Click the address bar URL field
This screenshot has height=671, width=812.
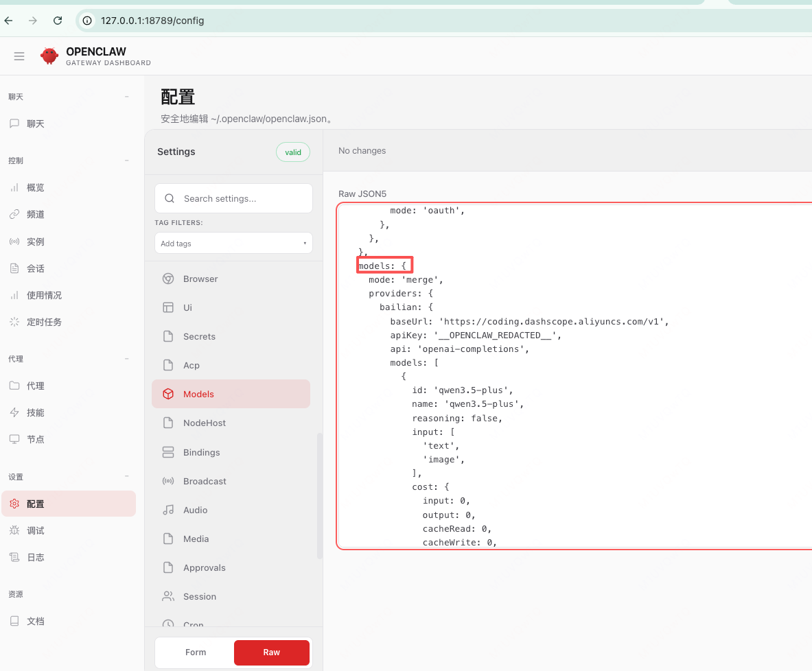(445, 21)
